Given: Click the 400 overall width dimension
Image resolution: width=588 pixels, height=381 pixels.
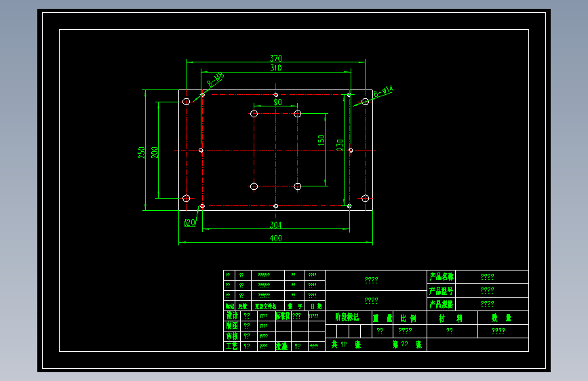Looking at the screenshot, I should click(x=275, y=239).
